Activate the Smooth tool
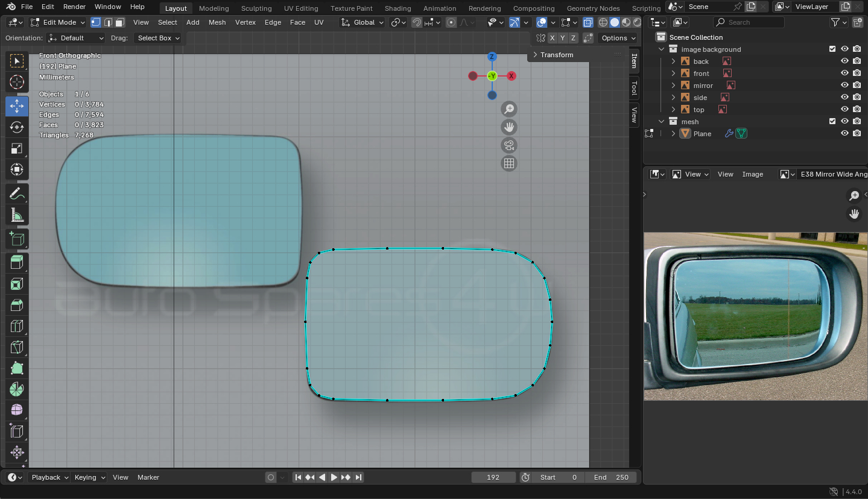868x499 pixels. coord(17,410)
